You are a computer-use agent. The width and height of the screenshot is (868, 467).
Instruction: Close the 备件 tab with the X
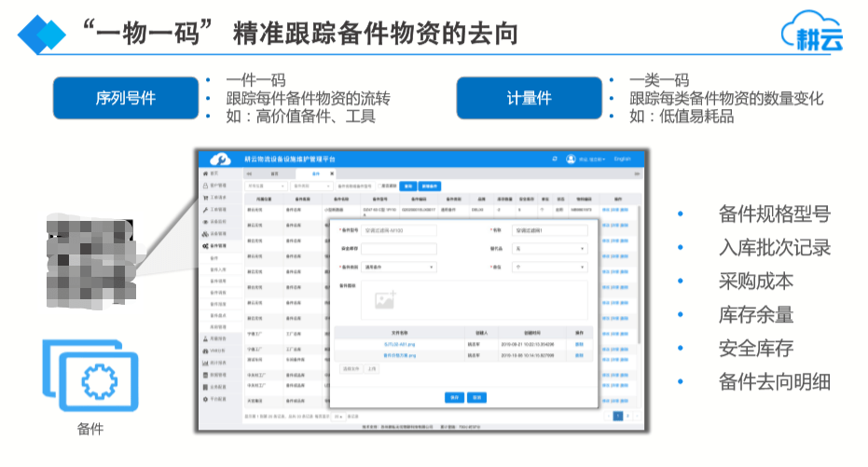[332, 173]
